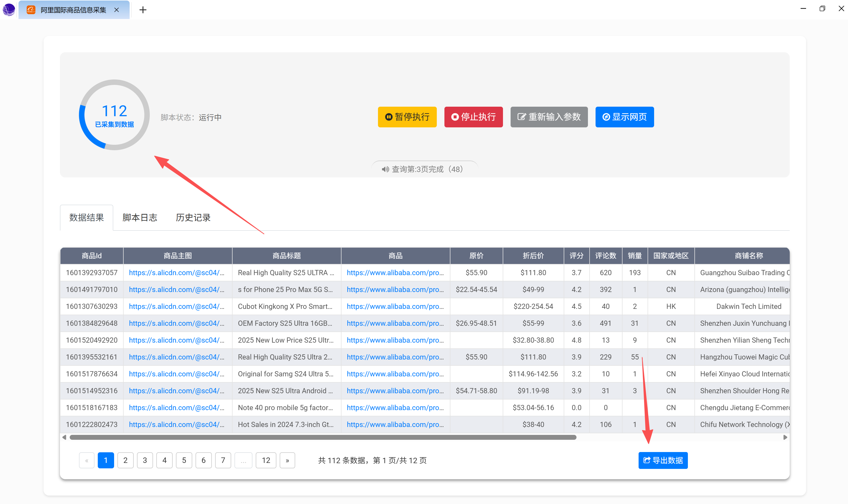The width and height of the screenshot is (848, 504).
Task: Click the 评论数 column header
Action: click(605, 256)
